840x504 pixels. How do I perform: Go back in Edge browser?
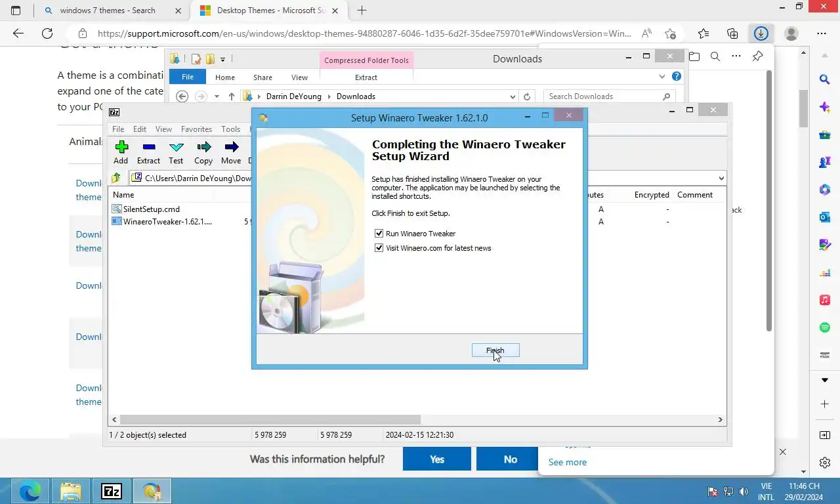point(18,33)
